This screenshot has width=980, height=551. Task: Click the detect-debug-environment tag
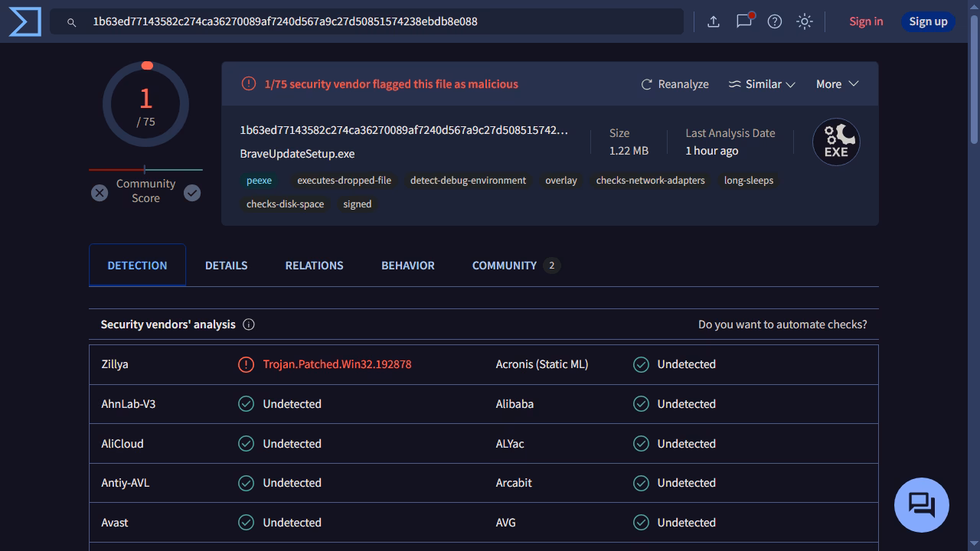click(468, 181)
